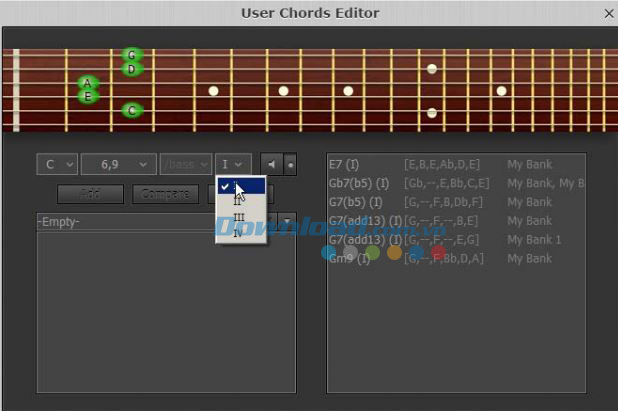
Task: Open the /bass note dropdown
Action: coord(186,164)
